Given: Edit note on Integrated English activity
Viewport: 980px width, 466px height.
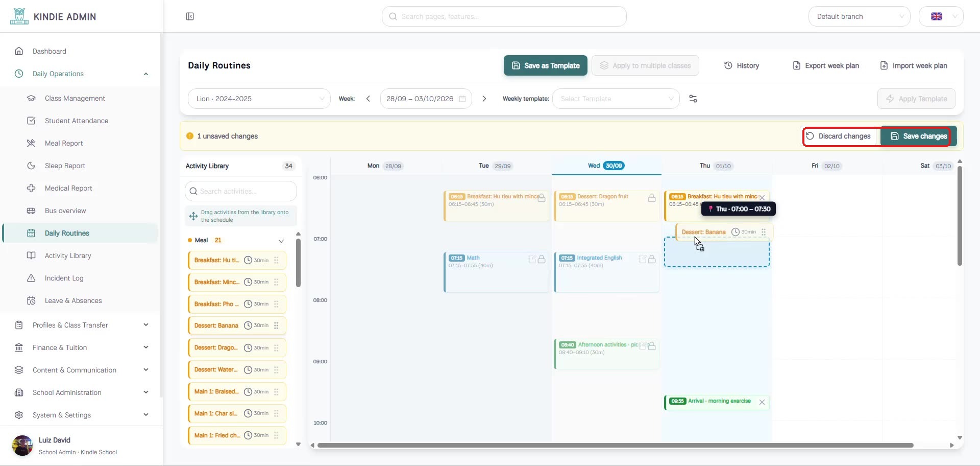Looking at the screenshot, I should click(643, 259).
